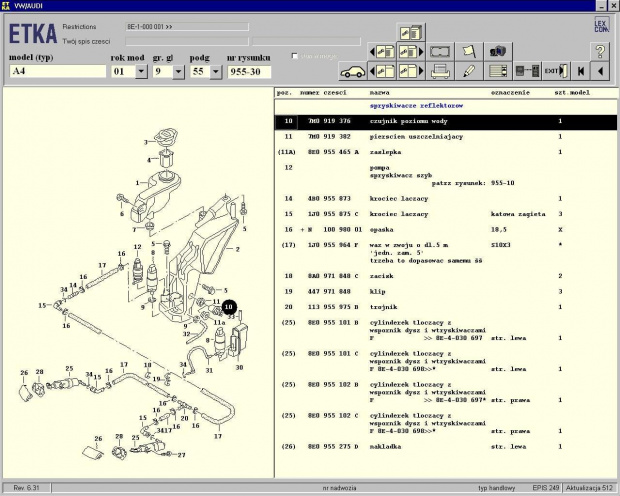Click the highlighted 10 callout in the diagram
620x496 pixels.
[x=229, y=307]
